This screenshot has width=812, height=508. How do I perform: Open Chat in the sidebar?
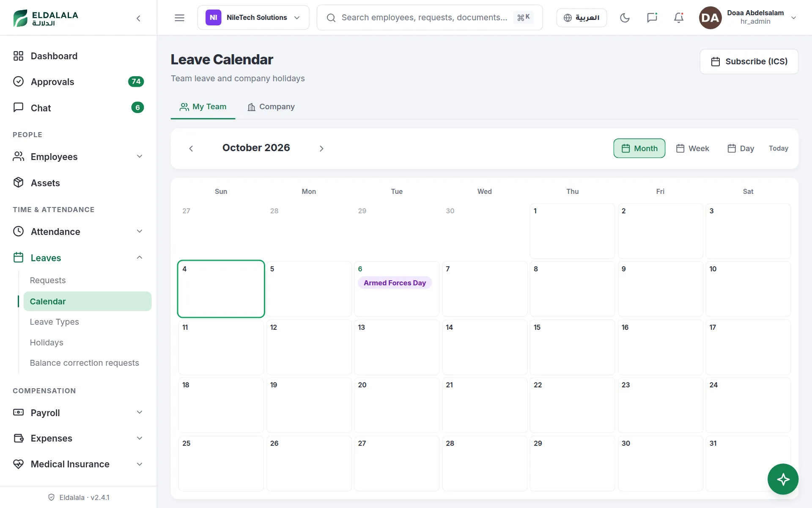tap(78, 108)
